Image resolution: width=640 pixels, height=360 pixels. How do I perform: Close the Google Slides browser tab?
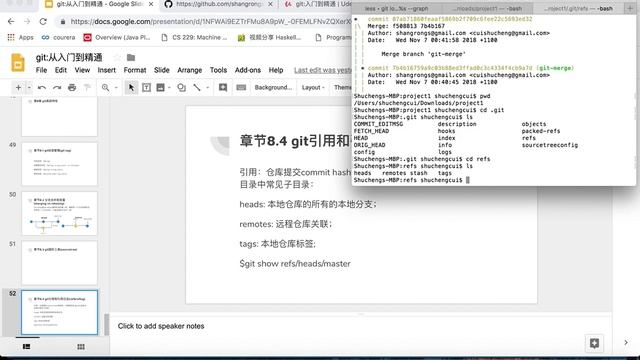(151, 4)
